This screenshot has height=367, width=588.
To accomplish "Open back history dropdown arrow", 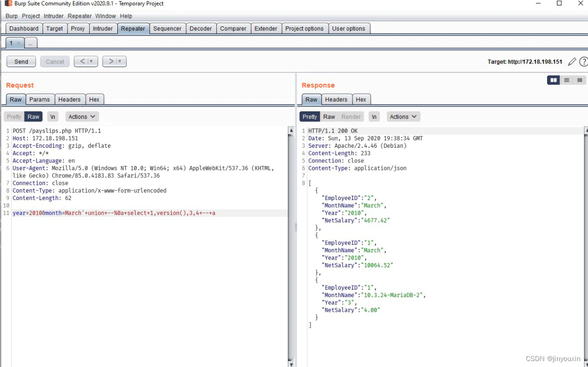I will point(91,62).
